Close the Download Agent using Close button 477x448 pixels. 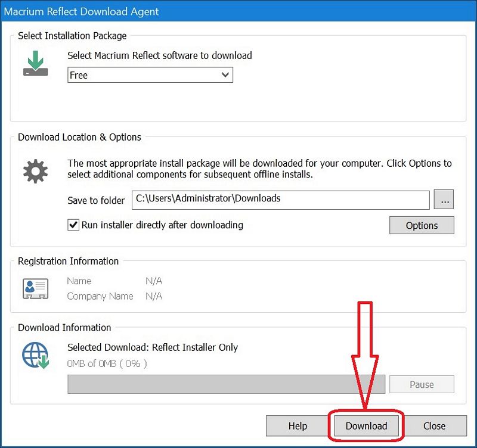[x=434, y=426]
